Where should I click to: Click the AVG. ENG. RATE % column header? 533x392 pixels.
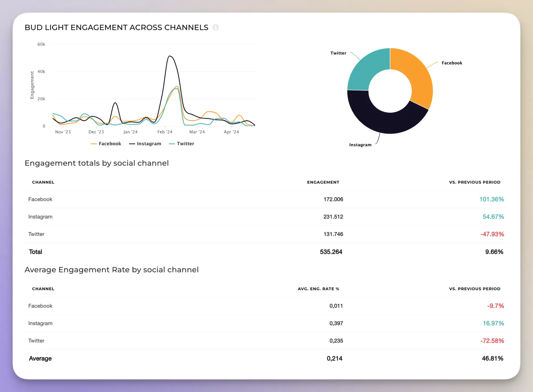click(318, 289)
